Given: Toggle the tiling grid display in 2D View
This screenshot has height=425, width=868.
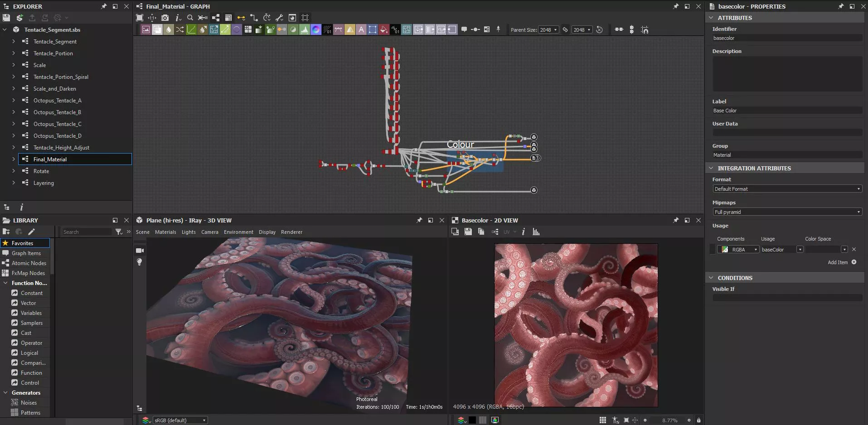Looking at the screenshot, I should point(602,420).
